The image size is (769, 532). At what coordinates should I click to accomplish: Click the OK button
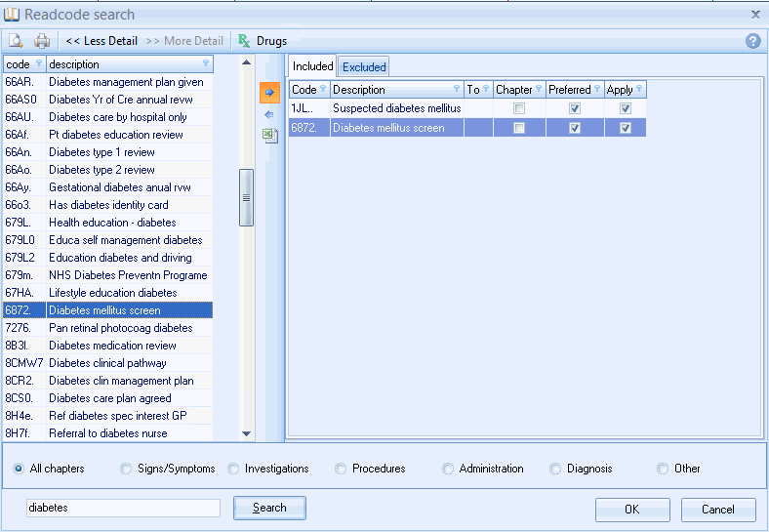632,509
